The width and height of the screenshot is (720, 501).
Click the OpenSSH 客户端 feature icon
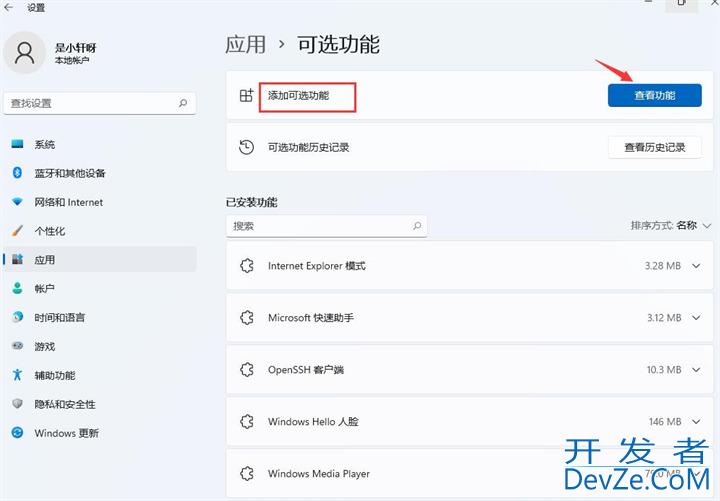[247, 369]
